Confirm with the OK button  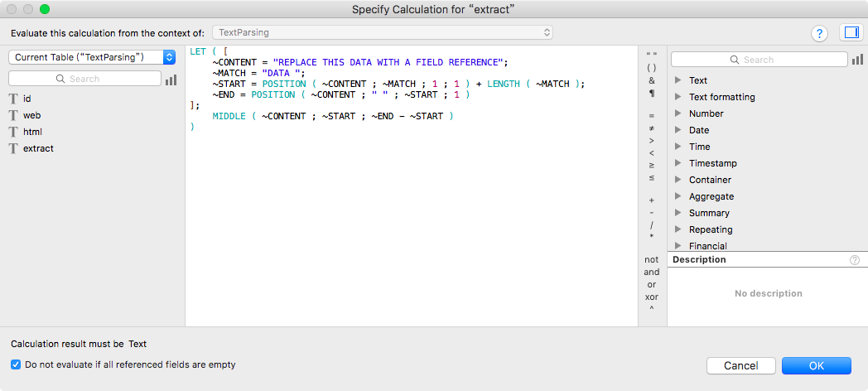(817, 365)
